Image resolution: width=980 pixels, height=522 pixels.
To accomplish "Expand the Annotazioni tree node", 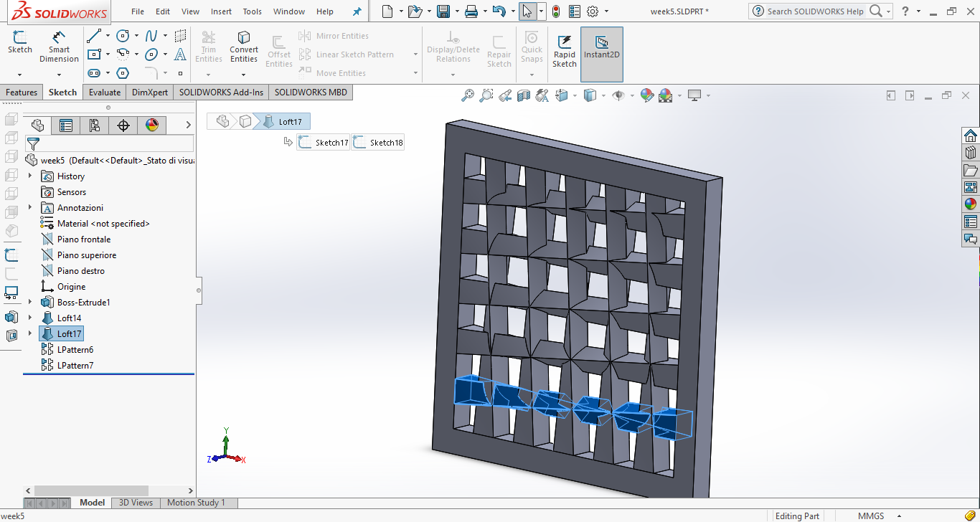I will click(30, 207).
